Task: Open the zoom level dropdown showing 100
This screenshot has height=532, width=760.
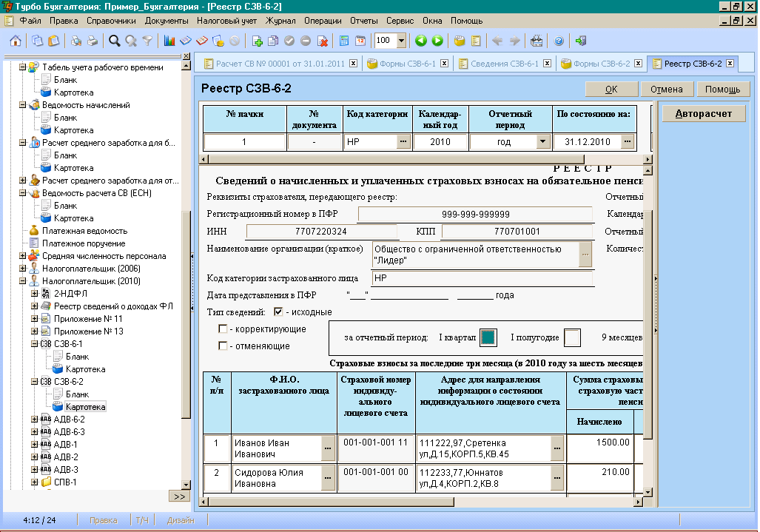Action: click(401, 41)
